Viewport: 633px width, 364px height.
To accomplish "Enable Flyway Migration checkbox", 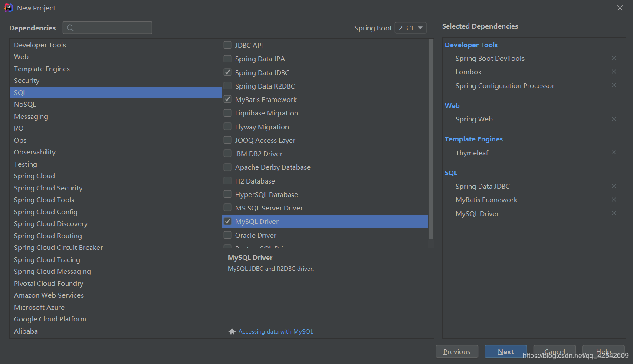I will coord(227,126).
